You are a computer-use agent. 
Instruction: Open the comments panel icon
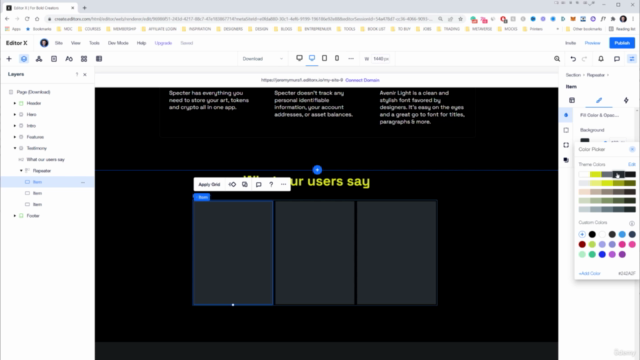pyautogui.click(x=617, y=59)
